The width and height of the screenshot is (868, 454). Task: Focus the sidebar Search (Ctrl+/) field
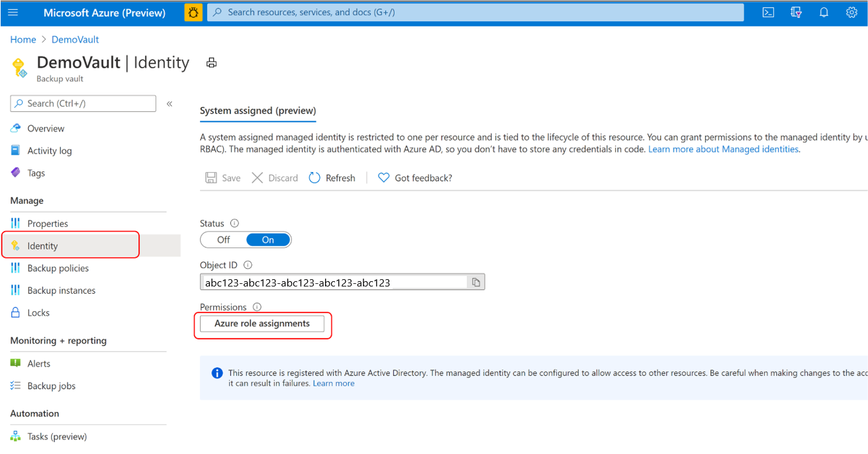83,103
